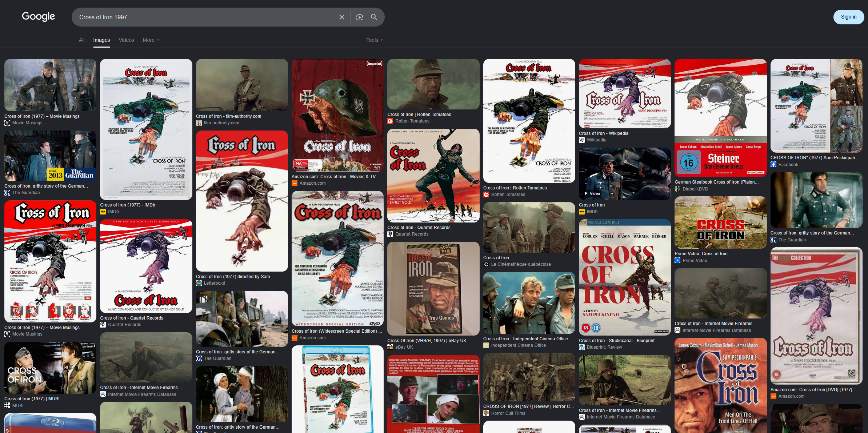Click the MUBI favicon
This screenshot has width=868, height=433.
pyautogui.click(x=7, y=406)
